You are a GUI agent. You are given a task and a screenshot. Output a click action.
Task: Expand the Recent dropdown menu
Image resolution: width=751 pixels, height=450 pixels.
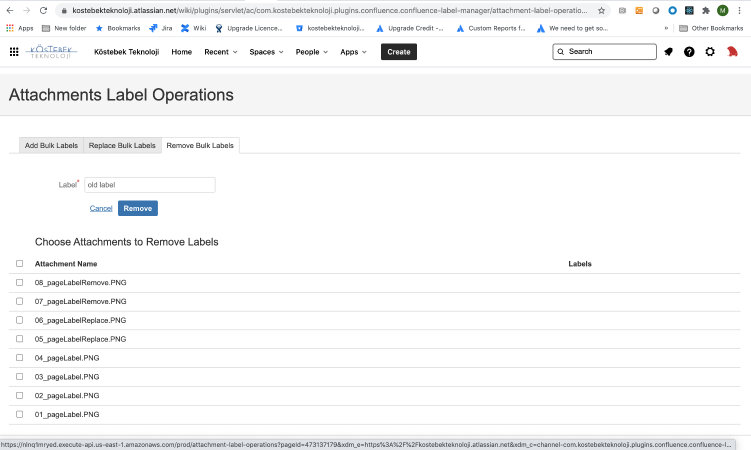pos(220,52)
